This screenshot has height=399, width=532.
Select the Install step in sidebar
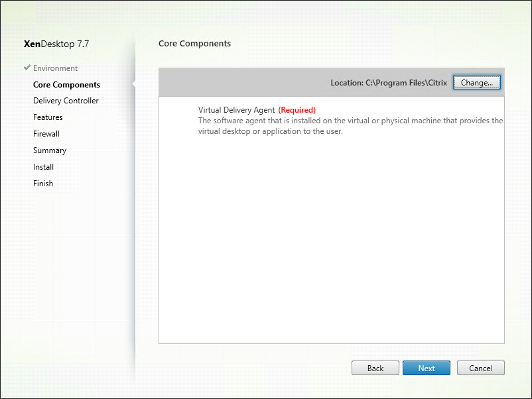pyautogui.click(x=43, y=167)
